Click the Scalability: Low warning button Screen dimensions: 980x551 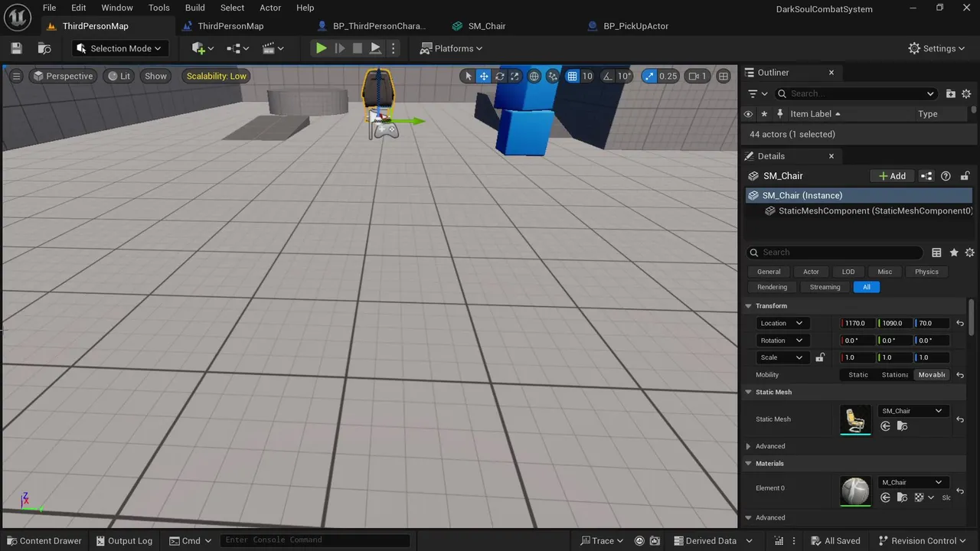pyautogui.click(x=217, y=76)
